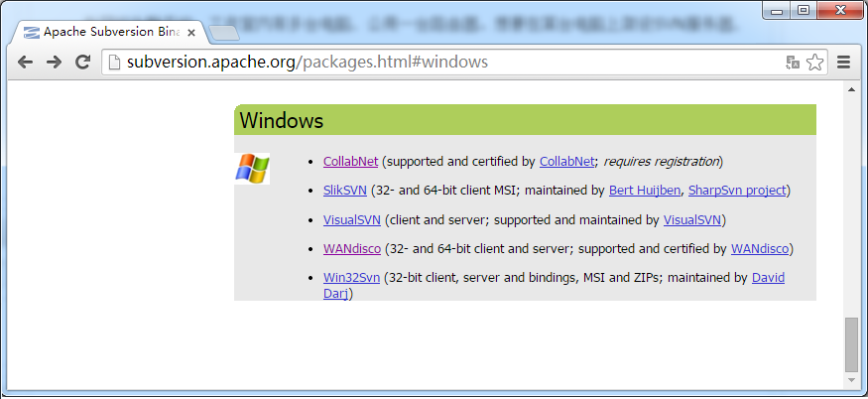Close the Apache Subversion tab
This screenshot has height=399, width=868.
(x=191, y=33)
